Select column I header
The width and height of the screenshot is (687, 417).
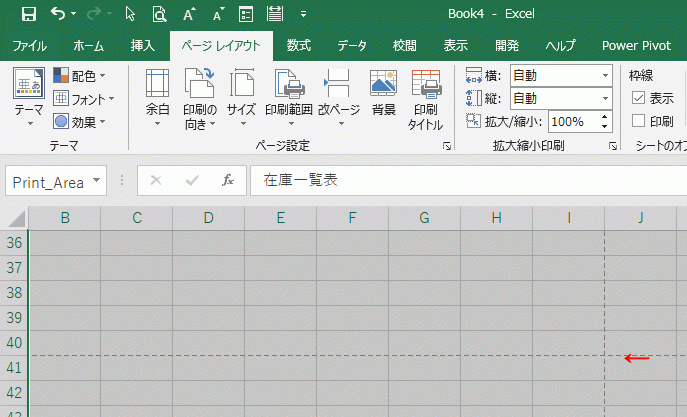click(569, 218)
